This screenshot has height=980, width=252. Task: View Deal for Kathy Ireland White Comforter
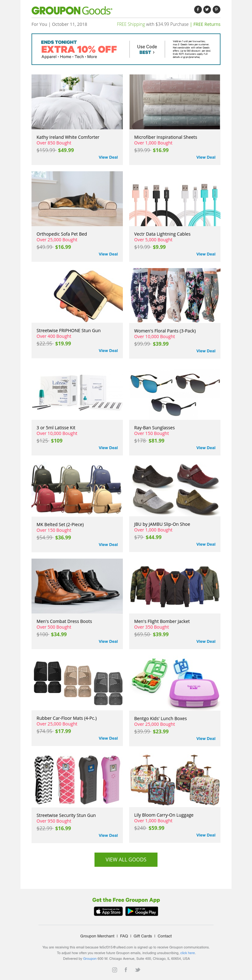108,157
